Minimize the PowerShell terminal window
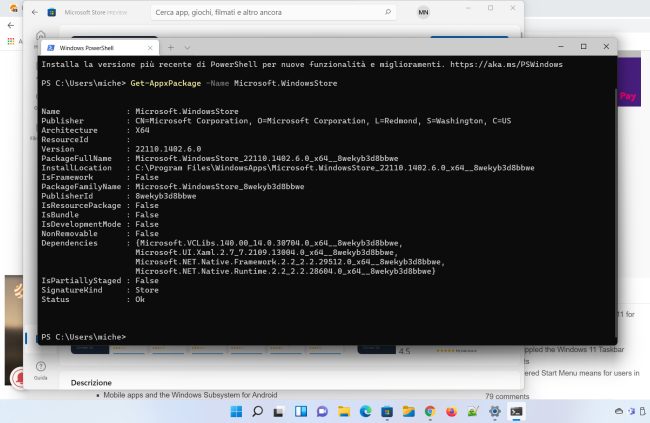 [561, 46]
